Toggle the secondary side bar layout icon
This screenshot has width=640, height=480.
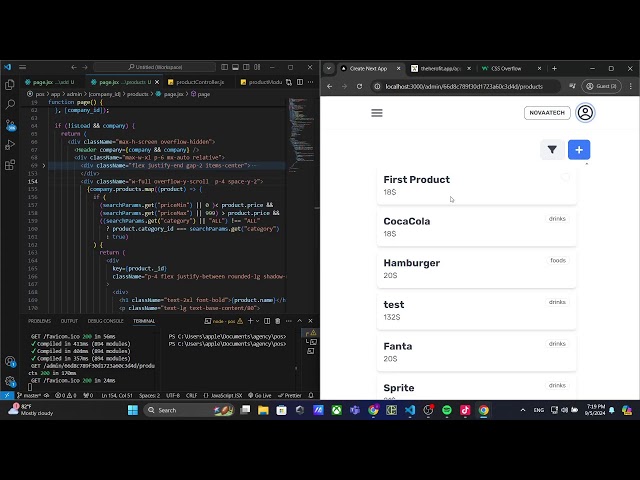click(x=246, y=67)
